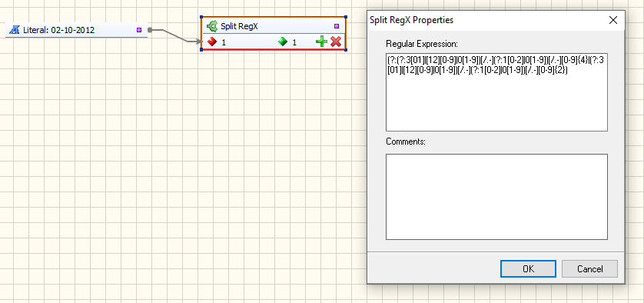Click into the Comments text box
The height and width of the screenshot is (303, 644).
click(496, 197)
